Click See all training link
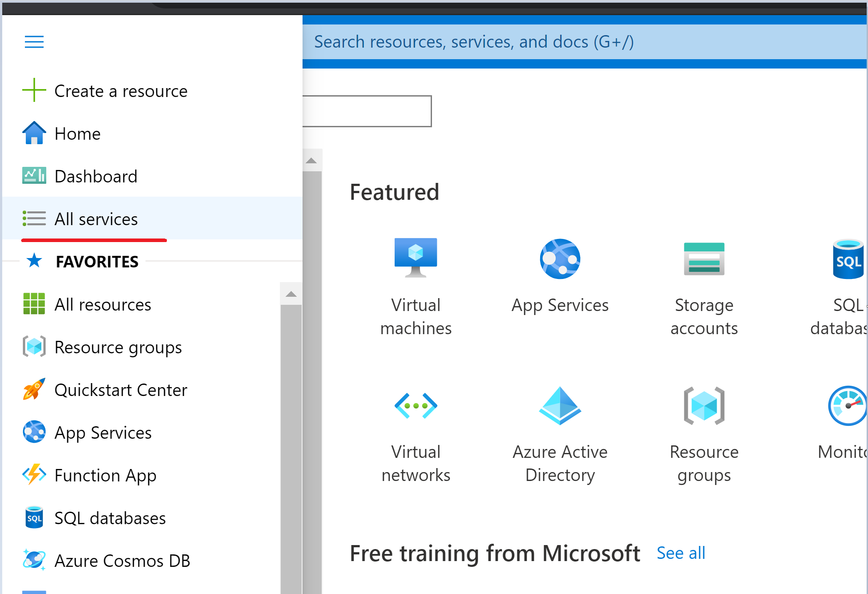The width and height of the screenshot is (868, 594). (681, 553)
